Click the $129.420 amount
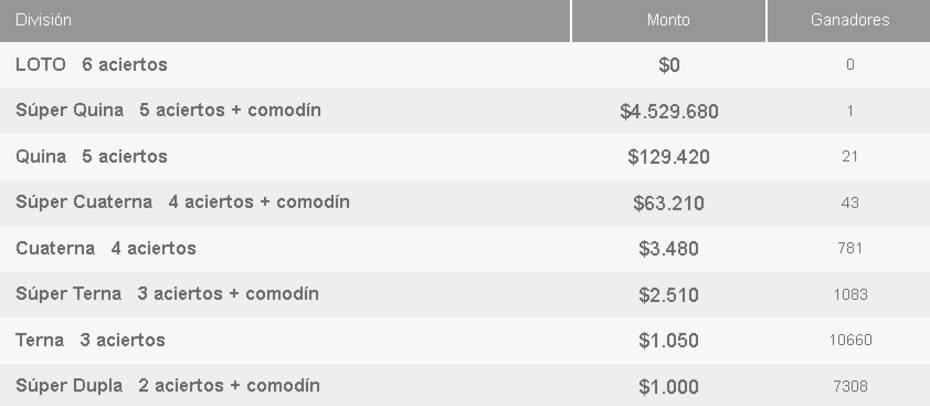The height and width of the screenshot is (406, 930). tap(669, 157)
